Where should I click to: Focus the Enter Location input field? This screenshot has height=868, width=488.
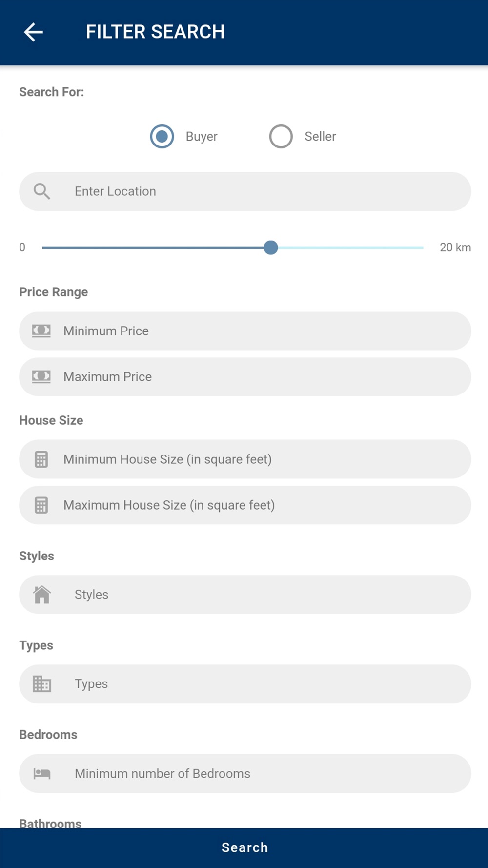245,191
